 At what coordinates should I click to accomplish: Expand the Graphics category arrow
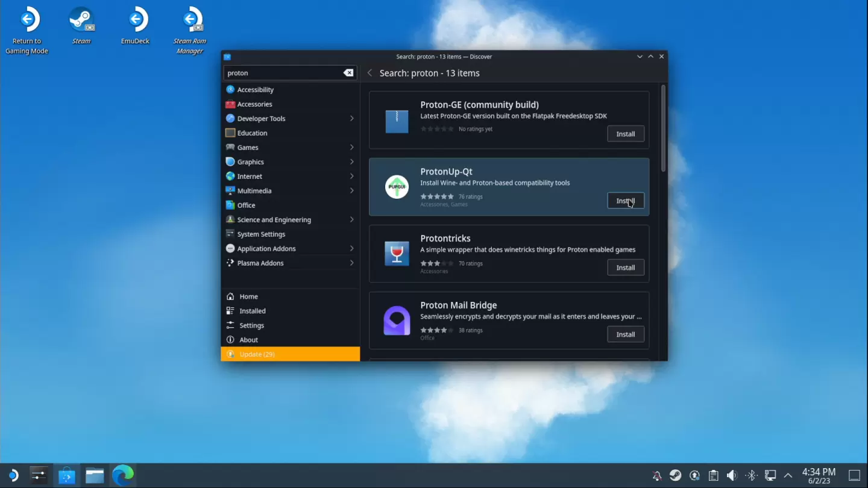[351, 162]
